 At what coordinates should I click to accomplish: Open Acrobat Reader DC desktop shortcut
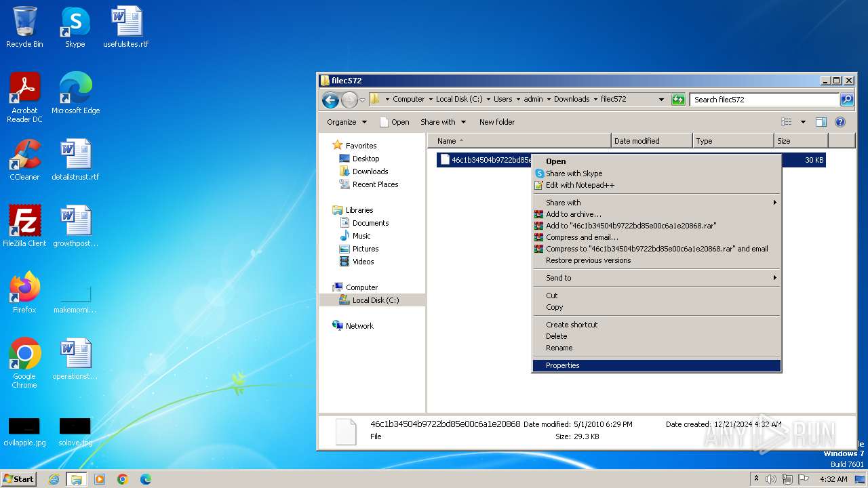[24, 98]
